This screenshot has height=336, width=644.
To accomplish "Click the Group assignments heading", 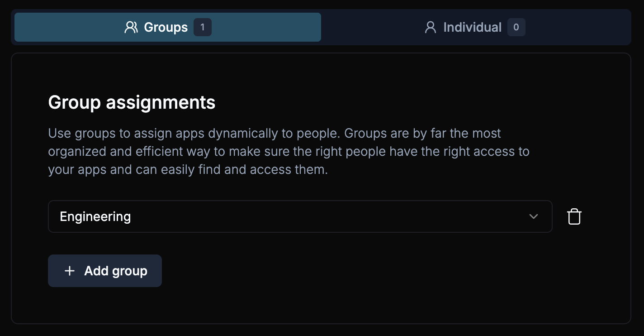I will (x=132, y=102).
